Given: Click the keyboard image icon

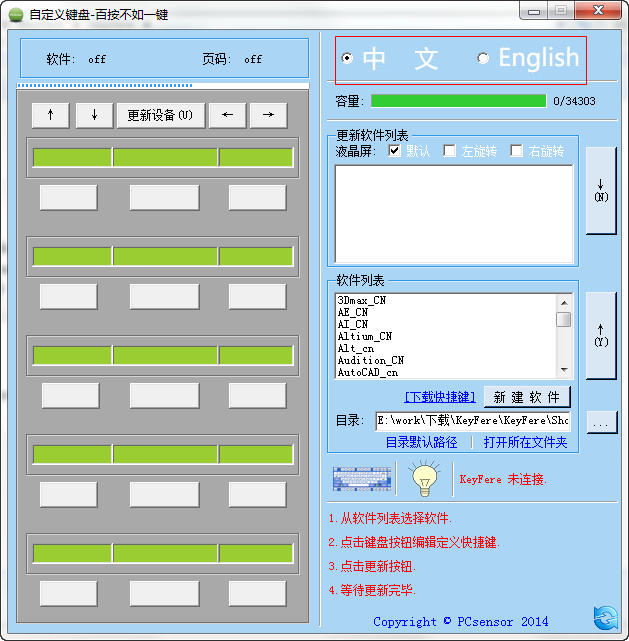Looking at the screenshot, I should click(362, 479).
